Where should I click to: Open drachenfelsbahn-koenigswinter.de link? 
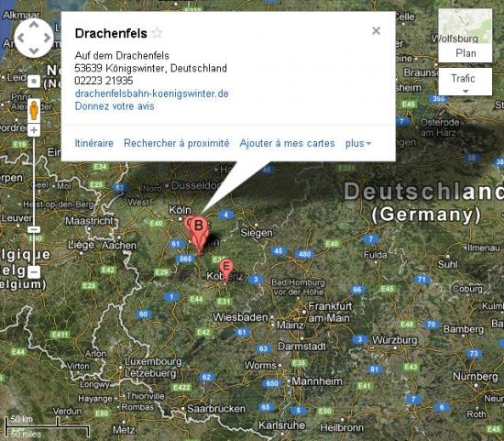152,94
